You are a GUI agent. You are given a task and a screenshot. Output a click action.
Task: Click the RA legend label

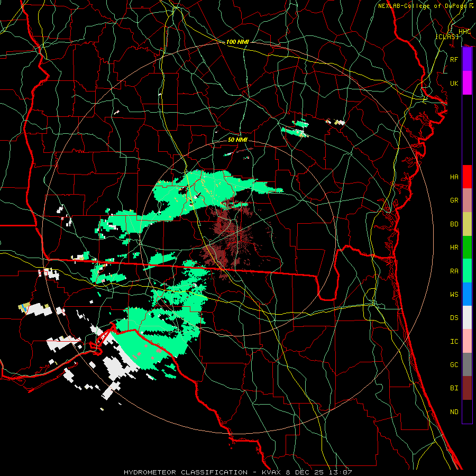click(x=454, y=271)
